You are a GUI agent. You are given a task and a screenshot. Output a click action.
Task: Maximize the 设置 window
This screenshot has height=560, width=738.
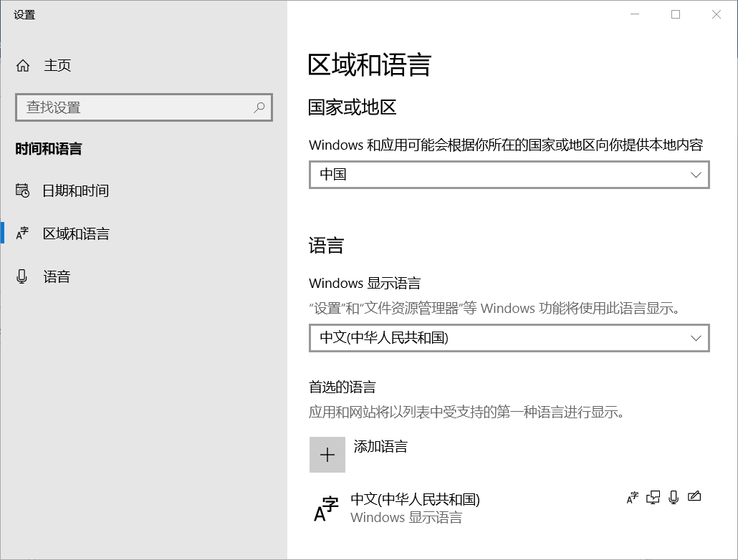click(x=676, y=14)
